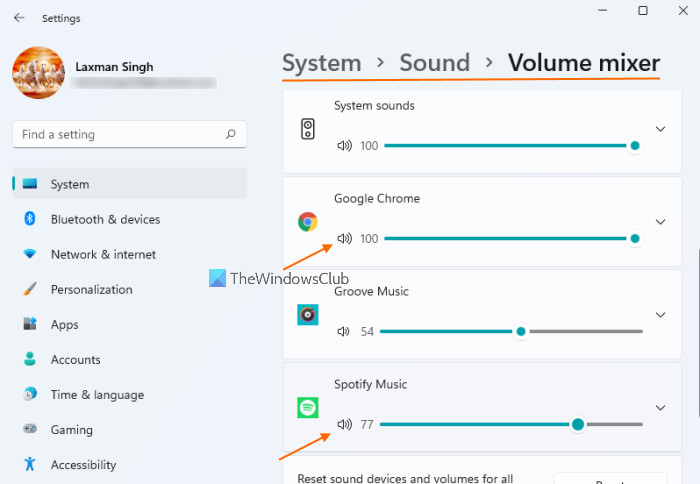Mute Spotify Music using the speaker icon
Viewport: 700px width, 484px height.
click(345, 424)
